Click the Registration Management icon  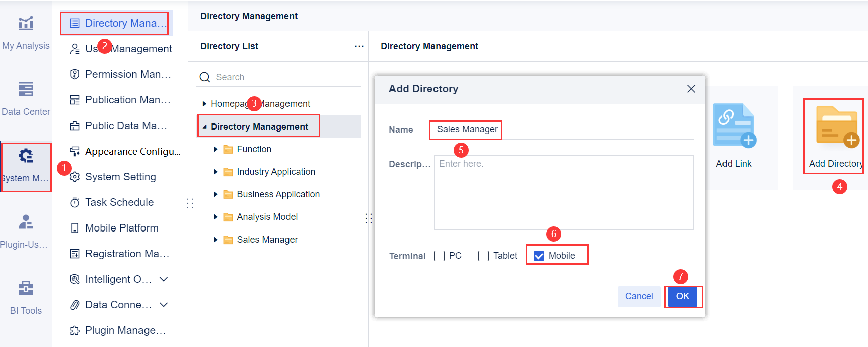(75, 254)
